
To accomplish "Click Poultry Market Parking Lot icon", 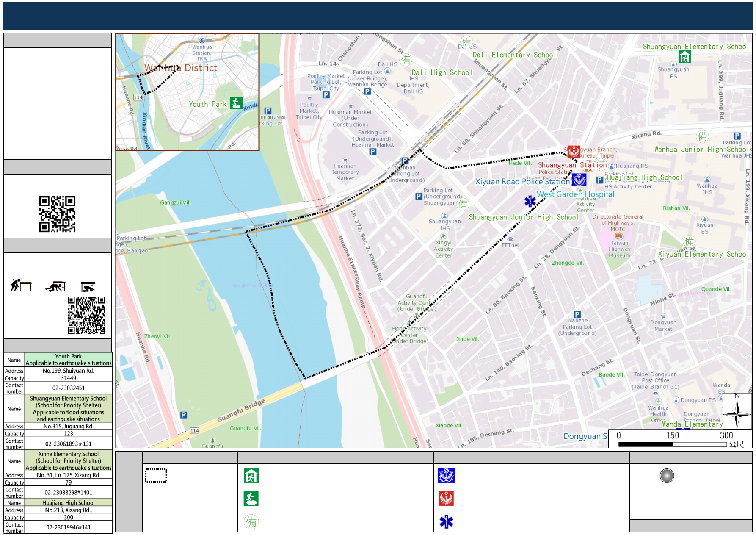I will (x=326, y=95).
